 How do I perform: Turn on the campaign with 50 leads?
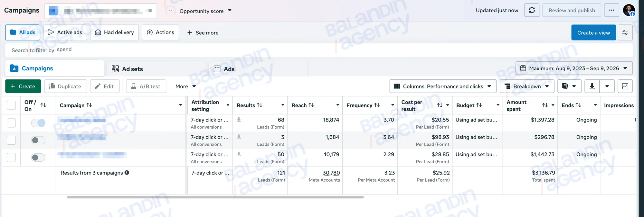point(38,158)
